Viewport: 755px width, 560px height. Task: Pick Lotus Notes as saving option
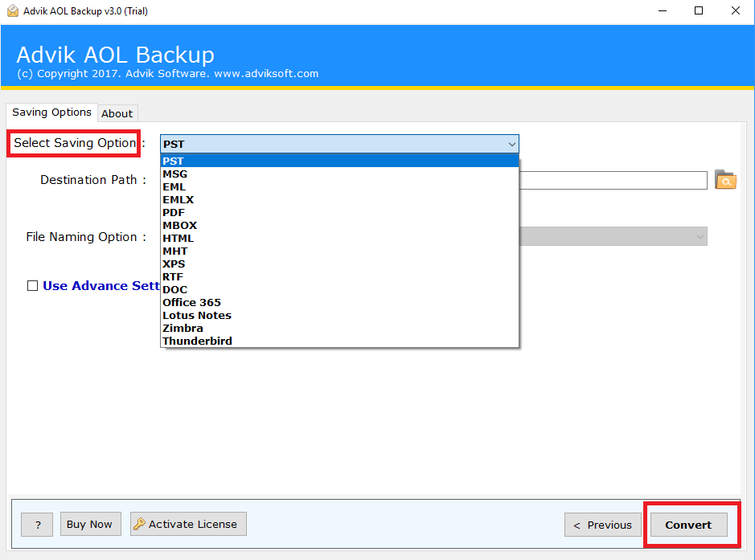click(339, 315)
